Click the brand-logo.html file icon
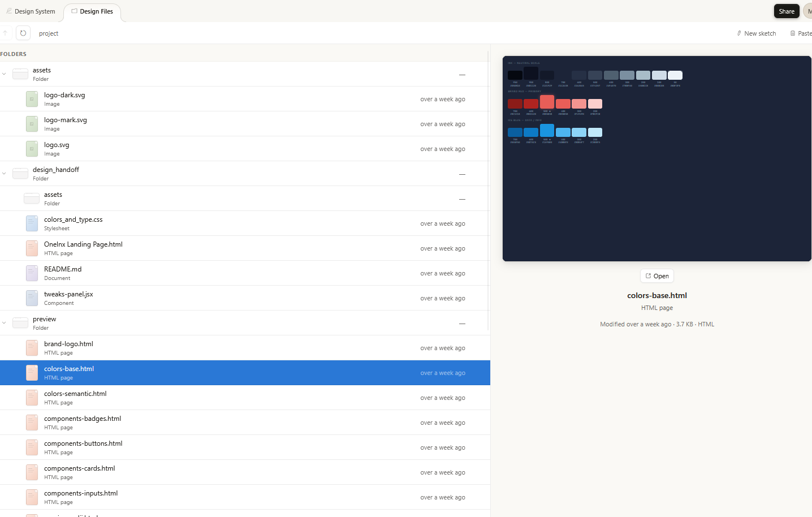 click(x=32, y=348)
